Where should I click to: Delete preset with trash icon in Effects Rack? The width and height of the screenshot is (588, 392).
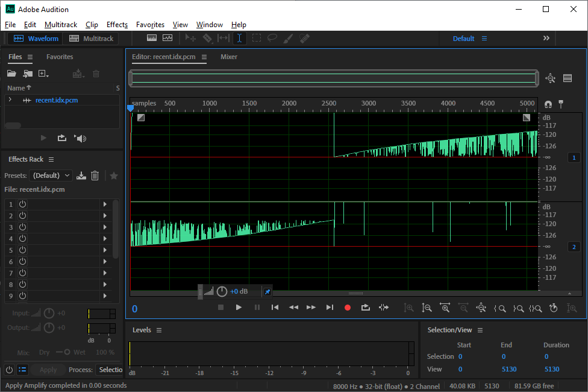click(x=95, y=175)
